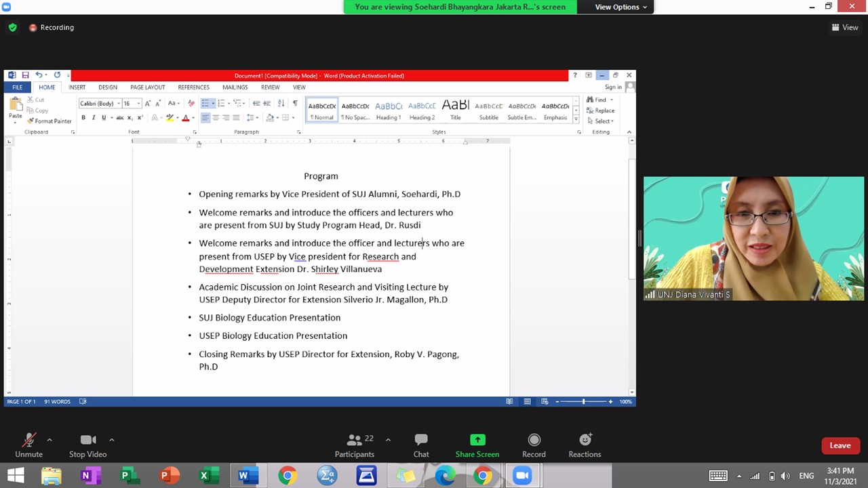Click the Sort icon in Paragraph group
The width and height of the screenshot is (868, 488).
(x=282, y=103)
